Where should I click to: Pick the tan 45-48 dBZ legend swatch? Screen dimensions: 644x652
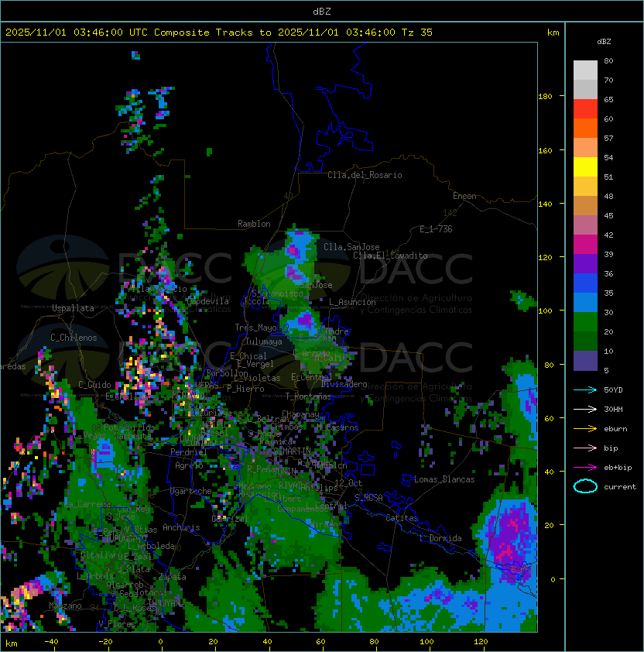(x=585, y=206)
